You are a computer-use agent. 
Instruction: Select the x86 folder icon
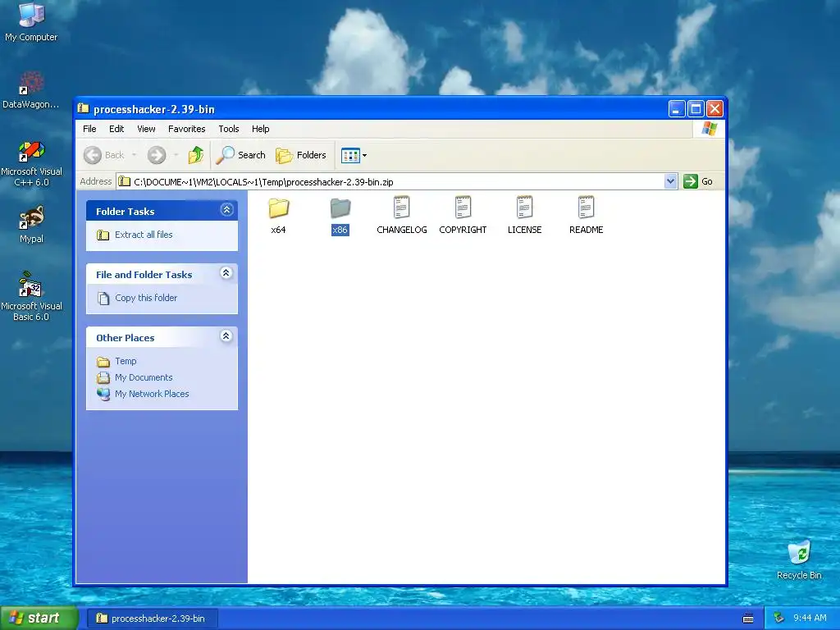[340, 208]
